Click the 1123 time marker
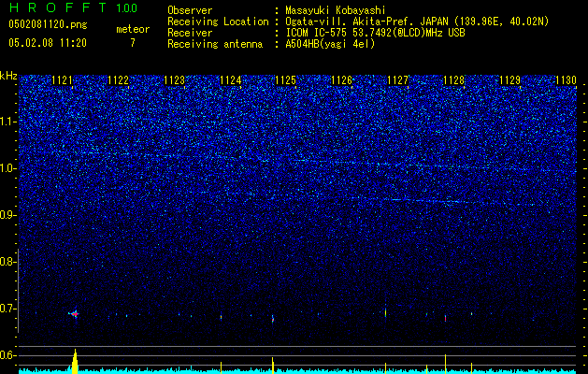588x374 pixels. [x=175, y=80]
